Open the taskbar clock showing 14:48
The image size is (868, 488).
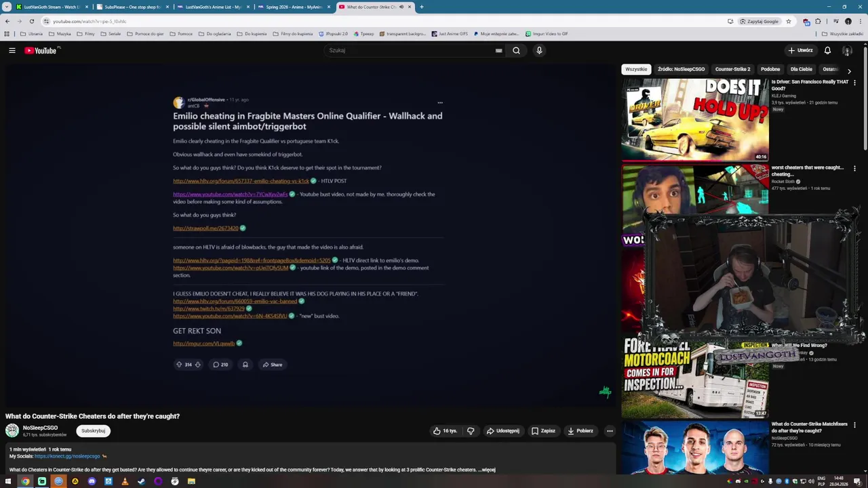(x=839, y=481)
